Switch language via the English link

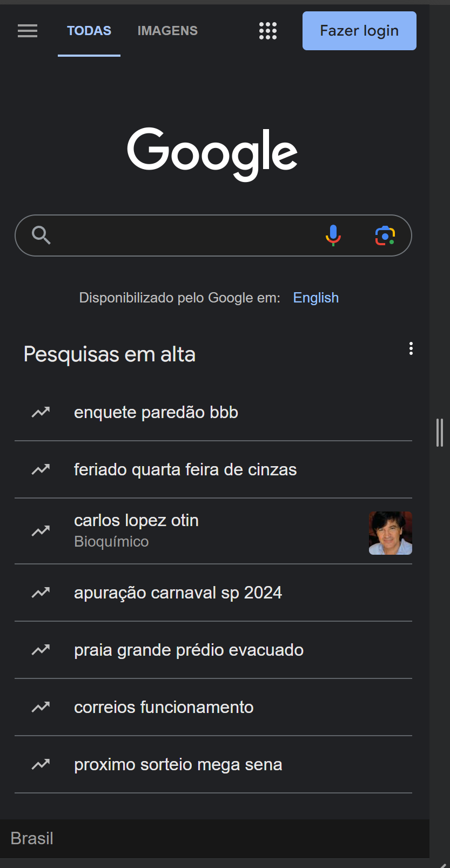pyautogui.click(x=315, y=298)
